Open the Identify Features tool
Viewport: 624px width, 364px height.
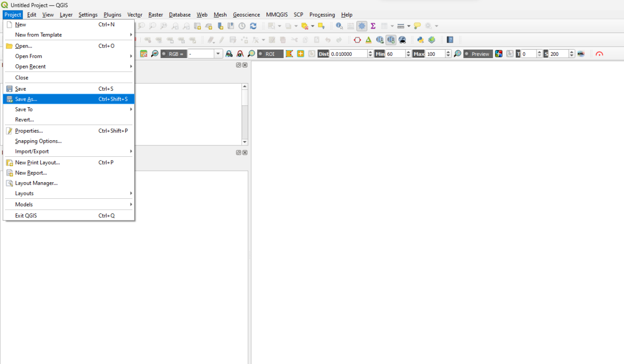pos(338,26)
